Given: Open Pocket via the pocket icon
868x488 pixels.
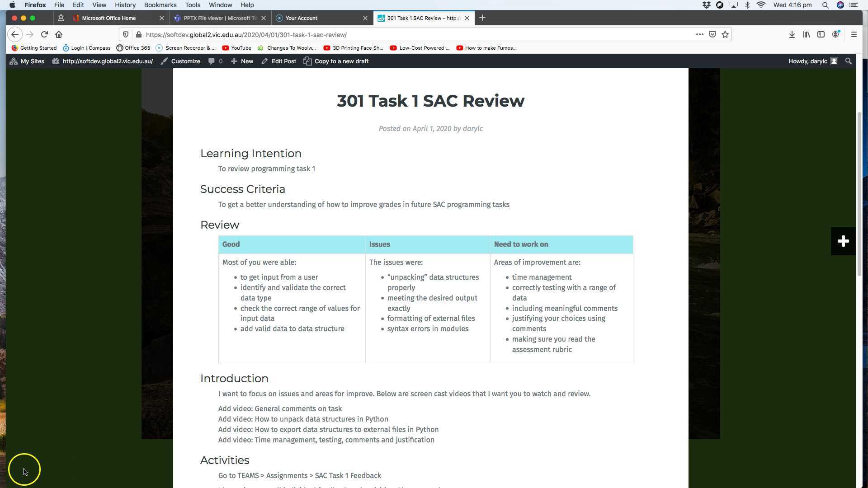Looking at the screenshot, I should pyautogui.click(x=712, y=34).
